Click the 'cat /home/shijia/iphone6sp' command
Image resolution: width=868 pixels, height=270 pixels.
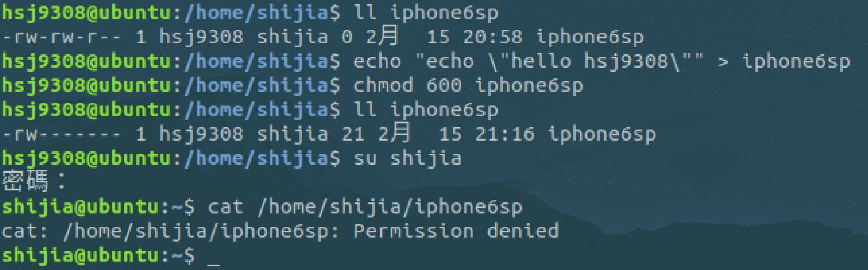coord(365,207)
